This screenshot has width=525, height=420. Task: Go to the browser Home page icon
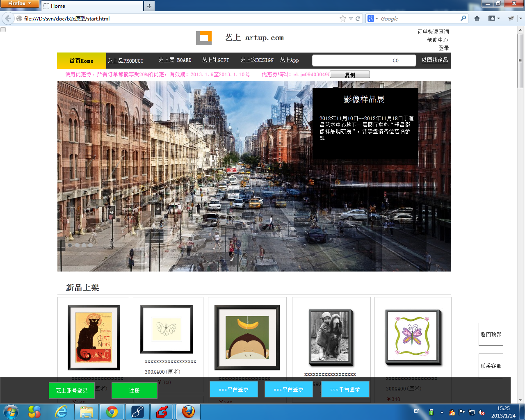477,18
